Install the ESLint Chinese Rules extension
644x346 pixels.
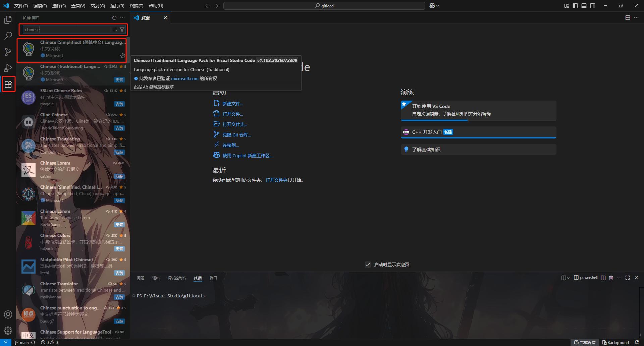click(119, 104)
